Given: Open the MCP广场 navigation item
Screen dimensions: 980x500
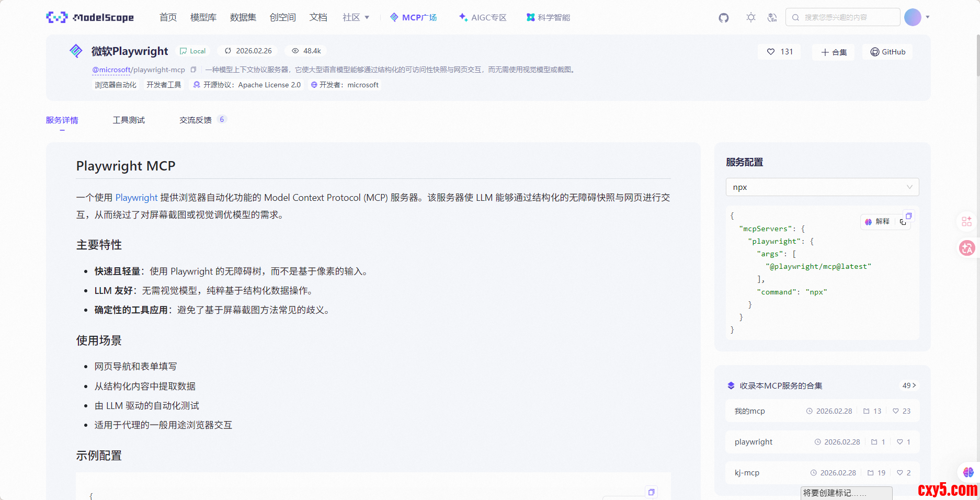Looking at the screenshot, I should [x=414, y=17].
